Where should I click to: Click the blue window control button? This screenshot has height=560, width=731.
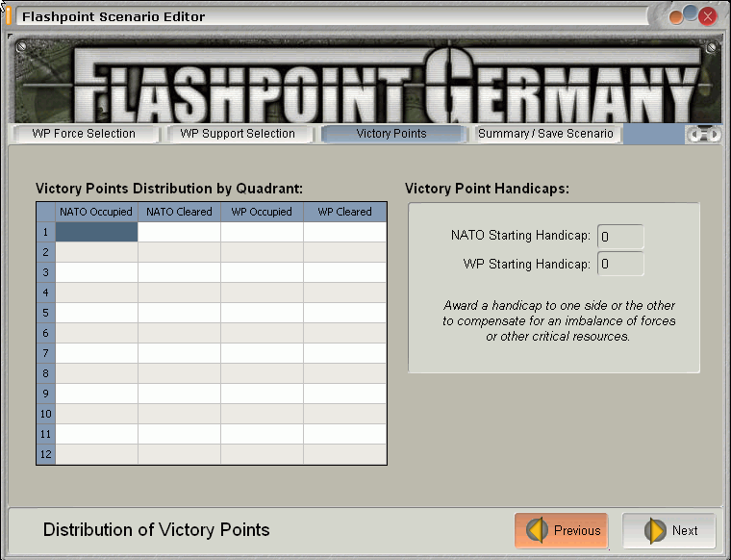(690, 13)
